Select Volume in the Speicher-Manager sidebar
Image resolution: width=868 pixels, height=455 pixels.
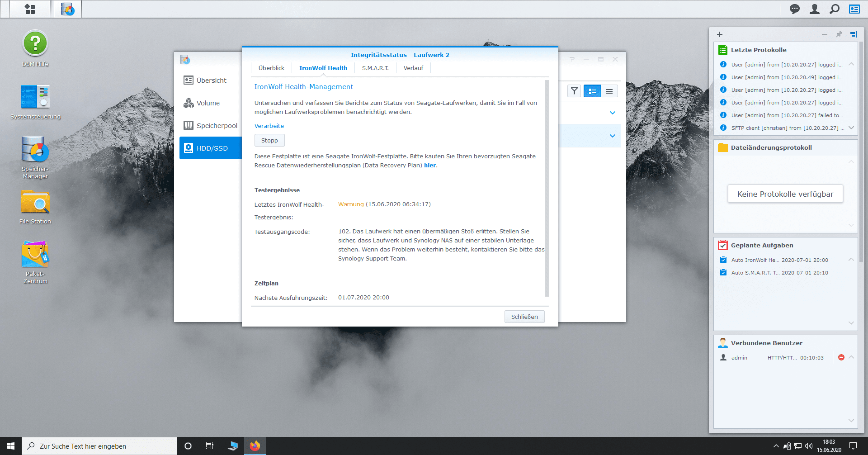pos(211,103)
